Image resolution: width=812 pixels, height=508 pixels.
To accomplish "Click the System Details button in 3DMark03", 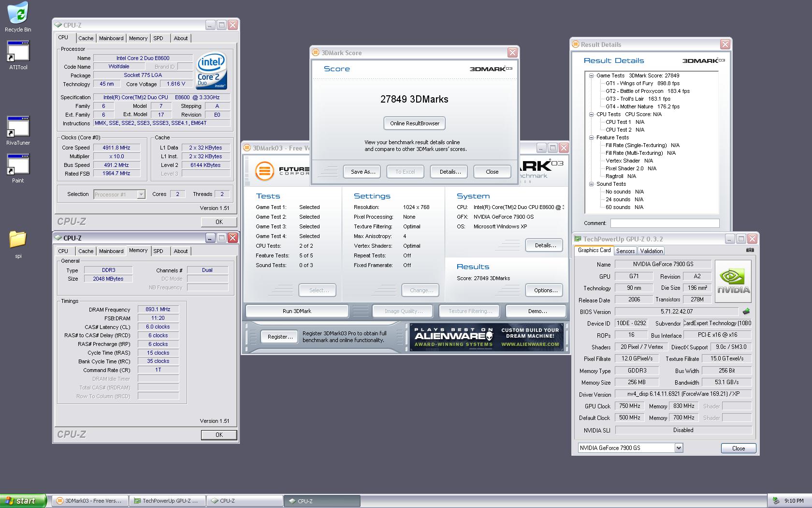I will click(x=545, y=245).
